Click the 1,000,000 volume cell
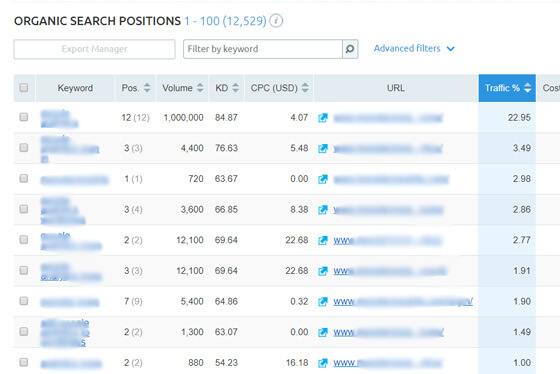Viewport: 560px width, 374px height. (x=183, y=118)
